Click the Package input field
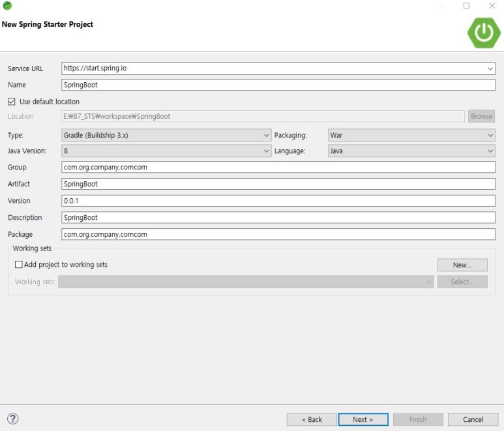 tap(278, 234)
